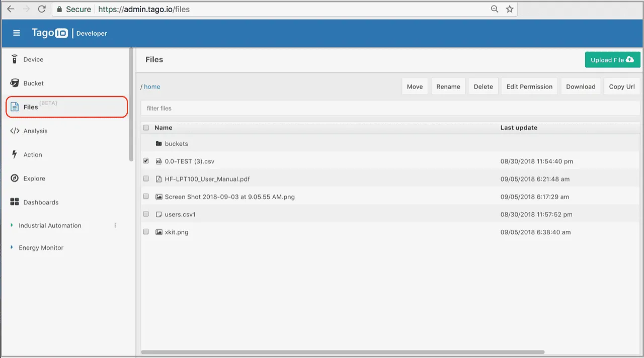Open the buckets folder
The width and height of the screenshot is (644, 358).
[177, 143]
